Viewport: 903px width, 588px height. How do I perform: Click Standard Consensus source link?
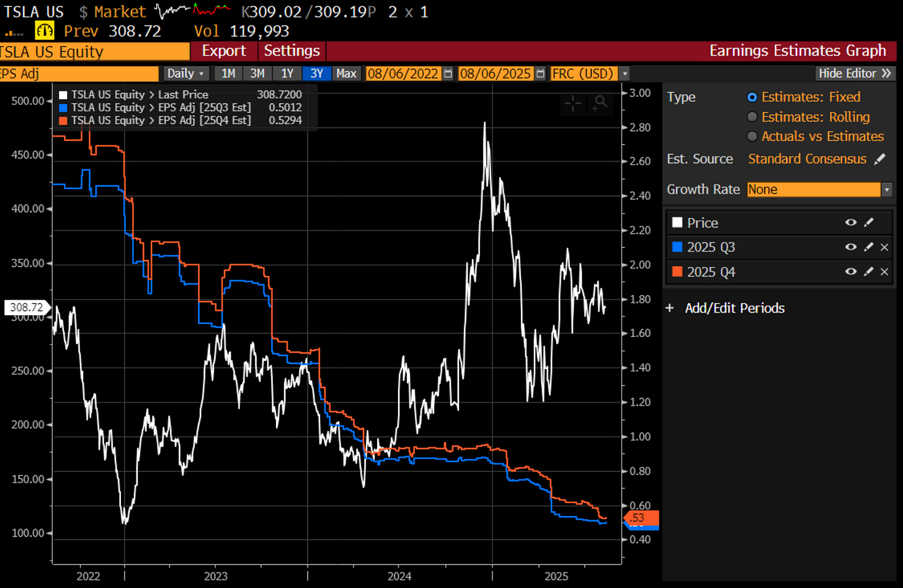[807, 159]
